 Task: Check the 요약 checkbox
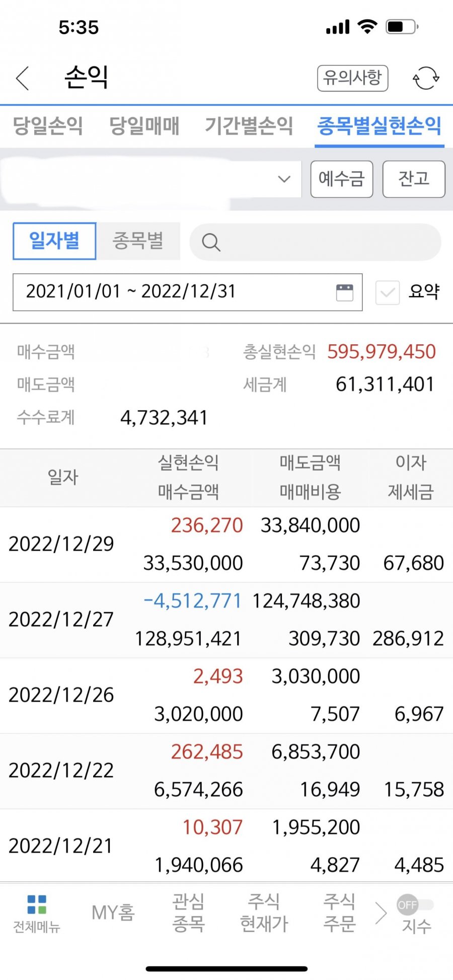[388, 292]
